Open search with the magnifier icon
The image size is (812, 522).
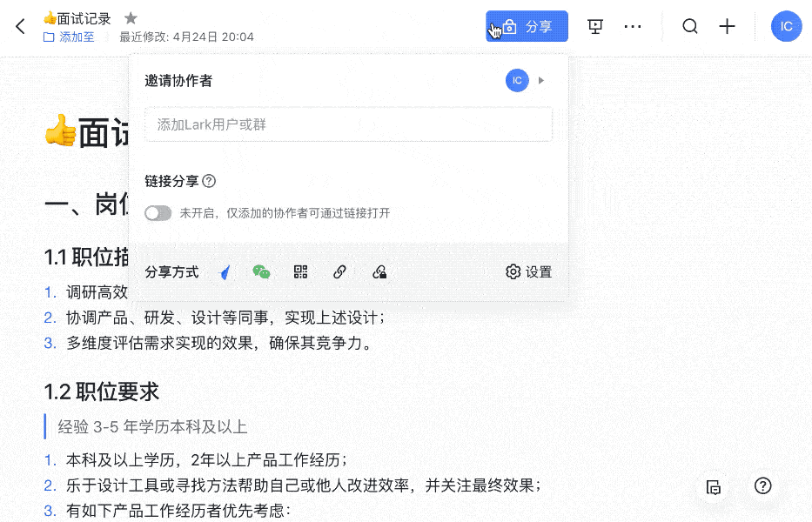[x=690, y=26]
